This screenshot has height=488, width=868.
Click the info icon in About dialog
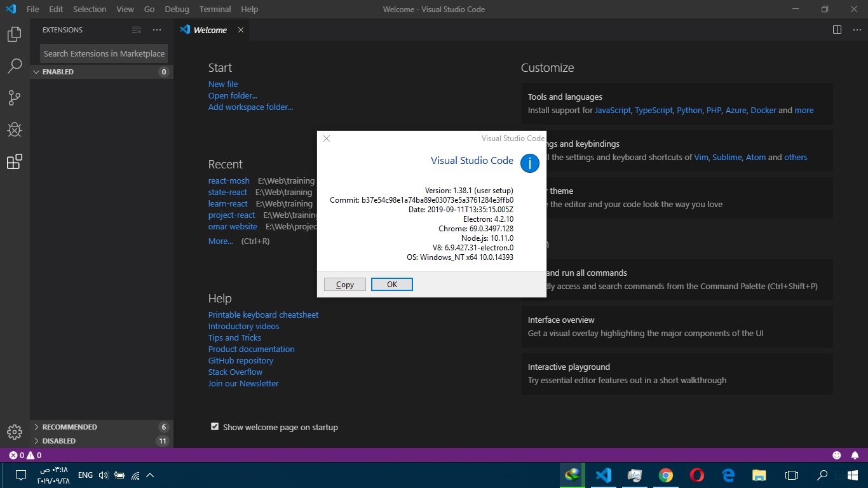530,163
